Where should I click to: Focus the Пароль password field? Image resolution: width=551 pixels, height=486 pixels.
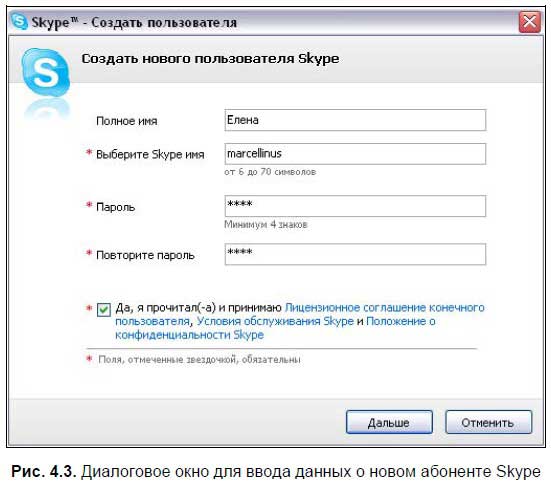(x=355, y=206)
